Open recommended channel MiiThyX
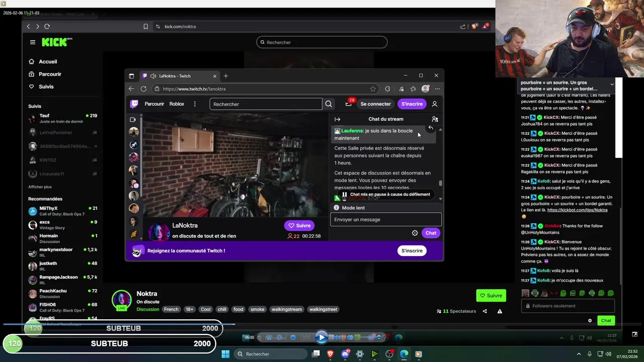 pyautogui.click(x=63, y=211)
